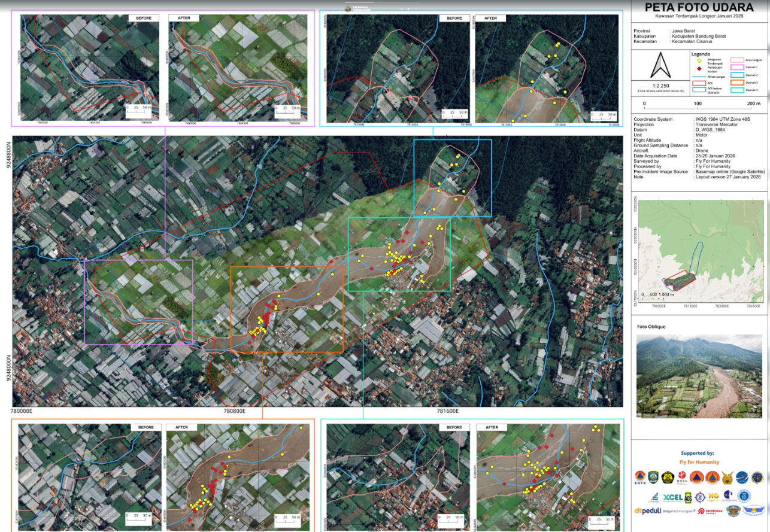Click the teal Daerah 4 legend swatch
770x532 pixels.
click(736, 90)
